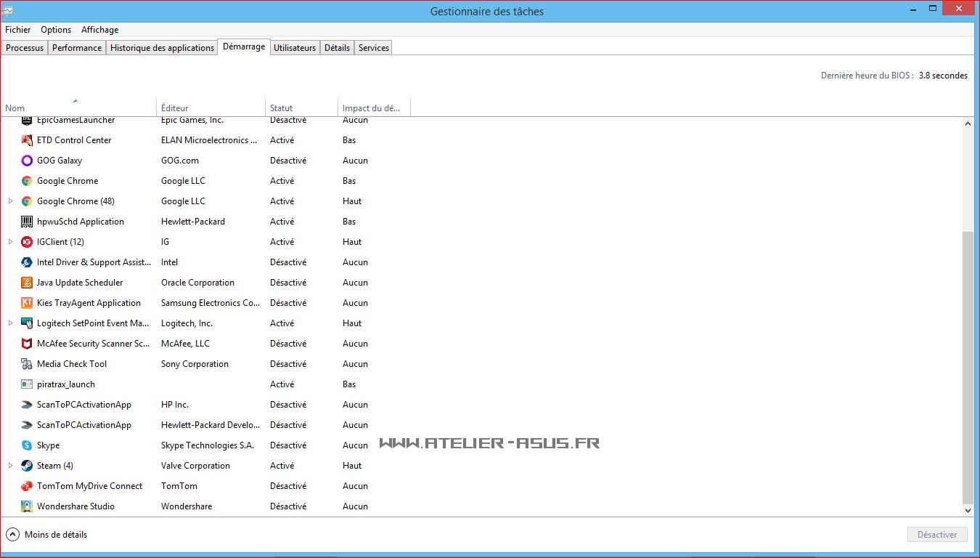Select the TomTom MyDrive Connect icon
The image size is (980, 558).
[27, 486]
